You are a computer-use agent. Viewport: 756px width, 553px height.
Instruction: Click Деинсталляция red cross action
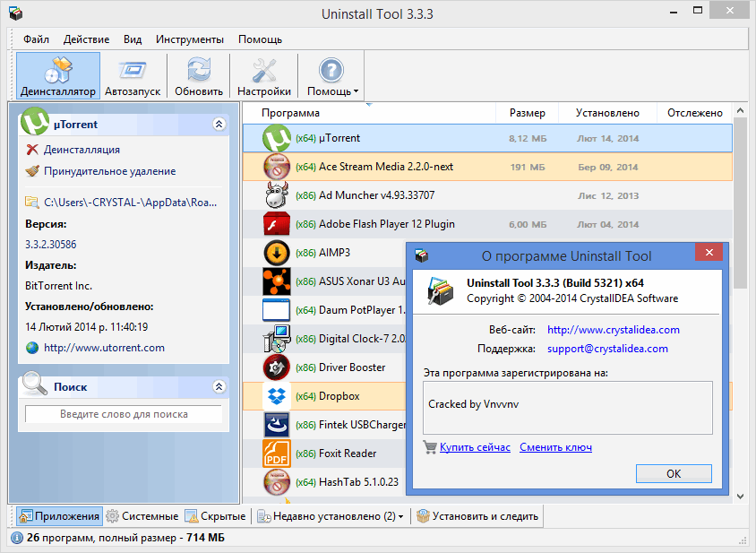click(73, 150)
